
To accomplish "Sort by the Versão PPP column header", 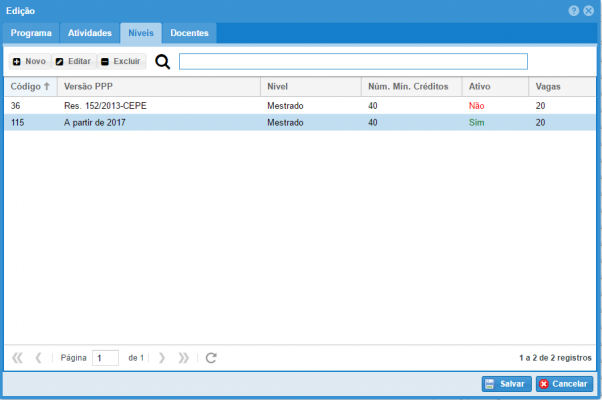I will point(88,87).
